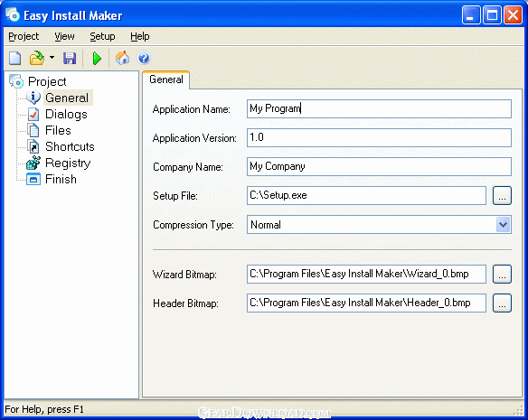
Task: Browse for the Wizard Bitmap file
Action: (502, 274)
